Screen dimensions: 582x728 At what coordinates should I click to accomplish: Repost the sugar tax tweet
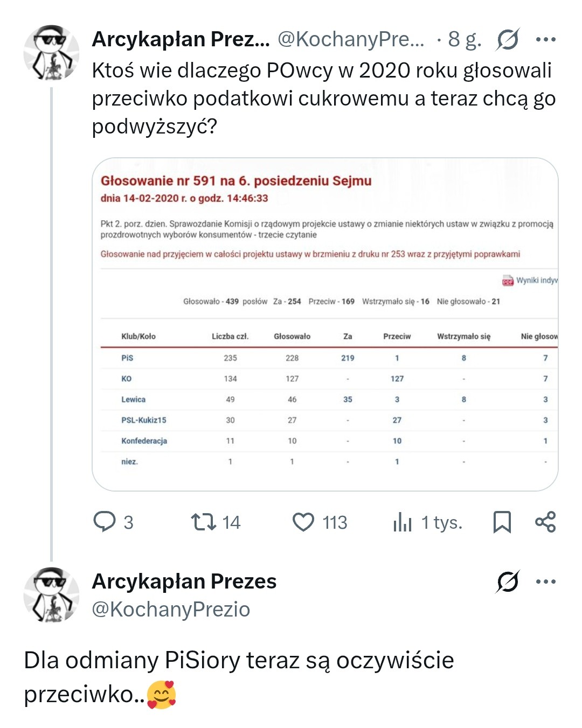pyautogui.click(x=204, y=522)
